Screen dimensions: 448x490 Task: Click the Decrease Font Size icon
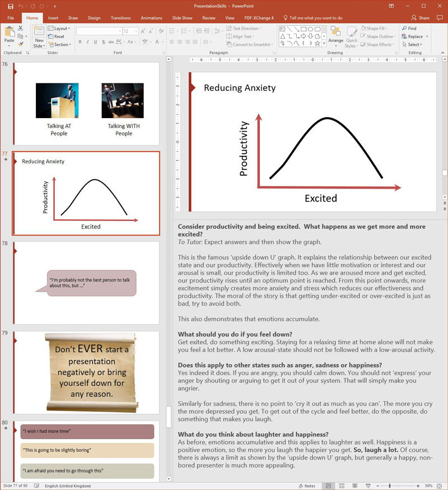pyautogui.click(x=151, y=31)
